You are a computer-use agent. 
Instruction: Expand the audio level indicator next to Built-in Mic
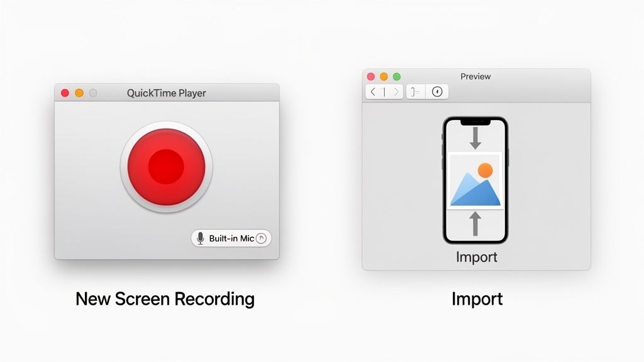coord(262,238)
